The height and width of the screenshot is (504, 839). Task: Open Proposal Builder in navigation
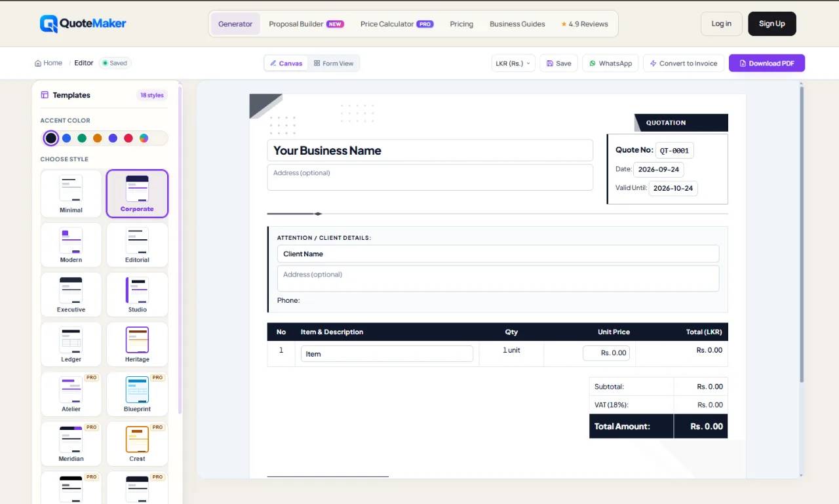306,24
